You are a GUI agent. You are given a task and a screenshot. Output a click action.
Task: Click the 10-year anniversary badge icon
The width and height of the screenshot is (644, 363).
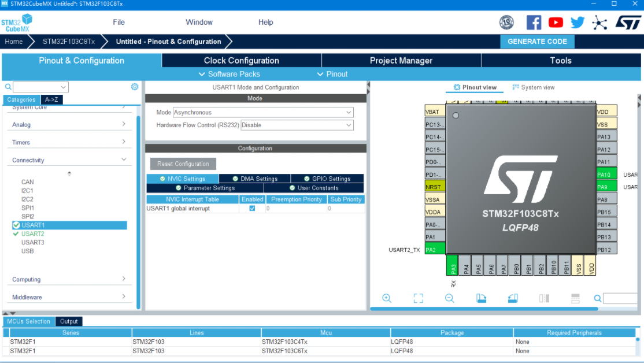pyautogui.click(x=506, y=22)
